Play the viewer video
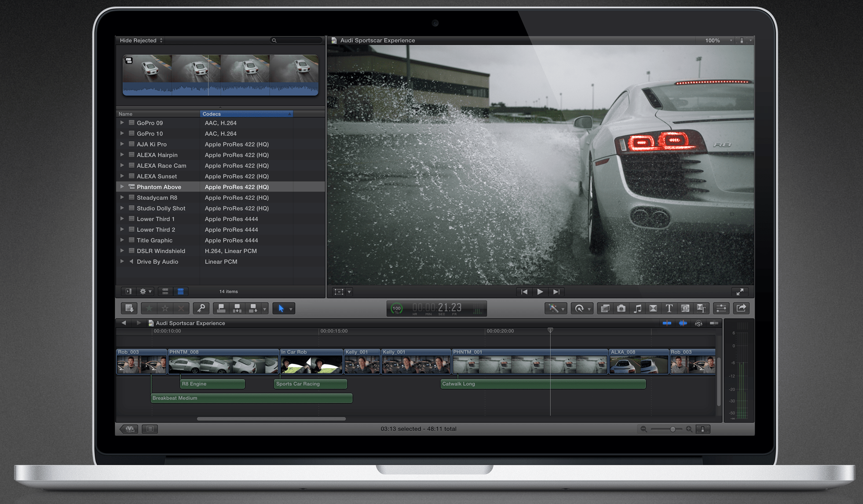The height and width of the screenshot is (504, 863). click(540, 292)
